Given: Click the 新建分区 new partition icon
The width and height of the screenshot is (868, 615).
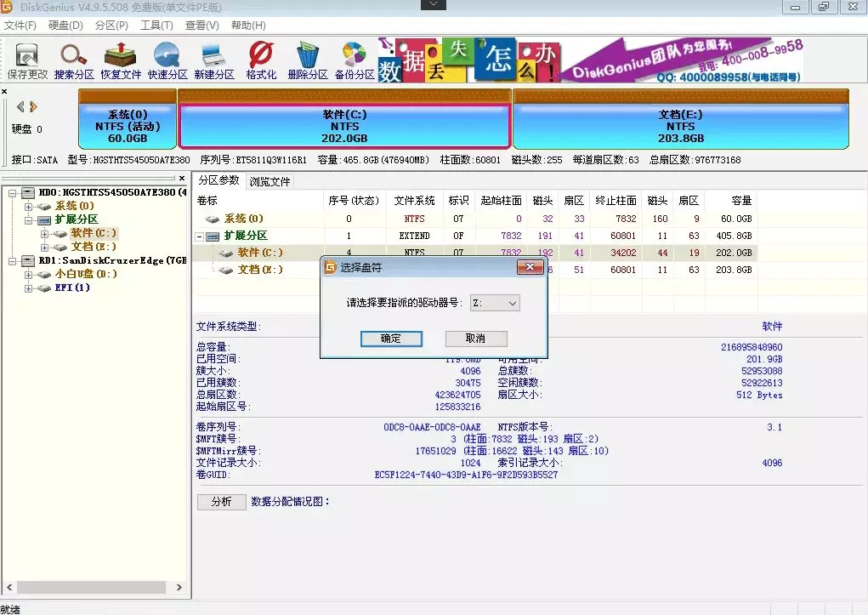Looking at the screenshot, I should coord(213,60).
